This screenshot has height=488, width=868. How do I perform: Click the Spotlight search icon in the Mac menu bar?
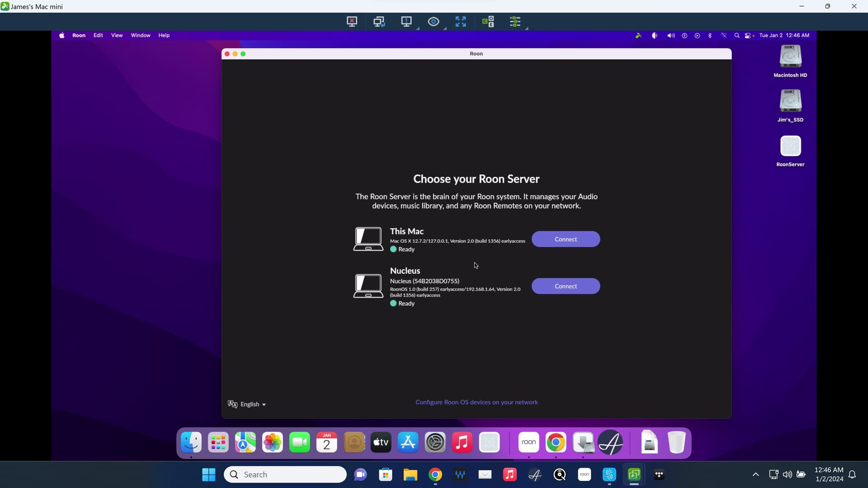(737, 35)
